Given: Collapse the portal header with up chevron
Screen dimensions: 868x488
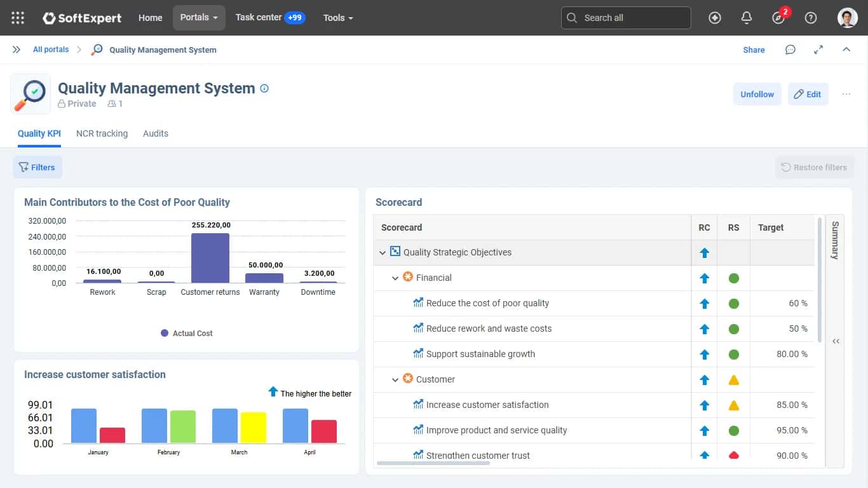Looking at the screenshot, I should [x=846, y=50].
